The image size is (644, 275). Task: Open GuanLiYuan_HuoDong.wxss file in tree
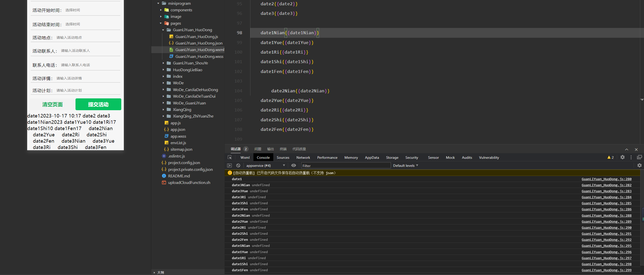199,56
